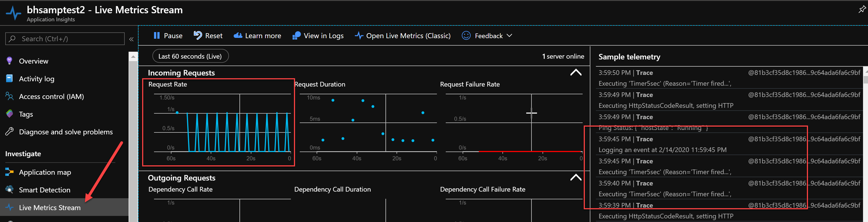Screen dimensions: 868x222
Task: Click the Investigate section heading
Action: pyautogui.click(x=23, y=154)
